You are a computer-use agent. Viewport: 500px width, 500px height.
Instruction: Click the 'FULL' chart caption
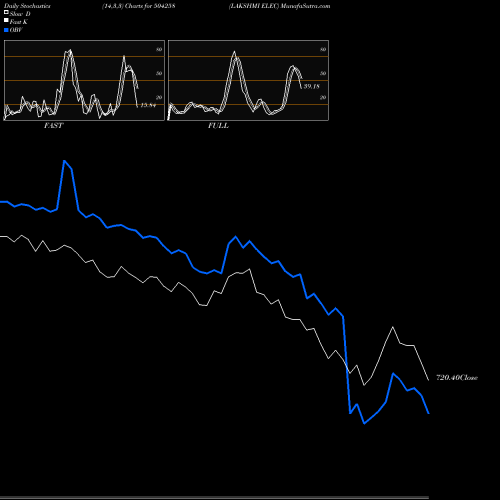tap(218, 126)
